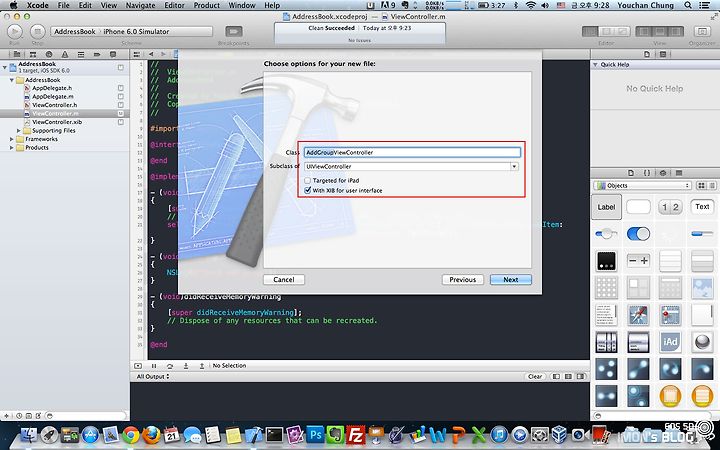The image size is (720, 450).
Task: Open the AddressBook scheme selector
Action: tap(75, 31)
